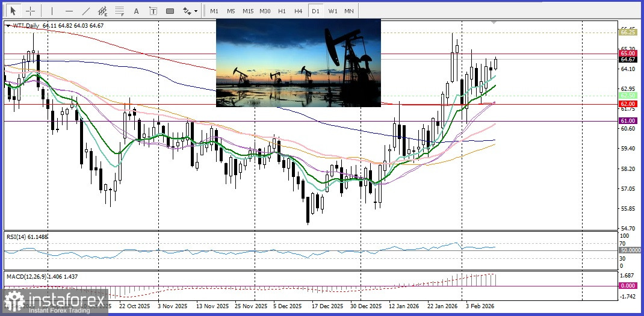Select the D1 daily timeframe
644x316 pixels.
coord(315,11)
